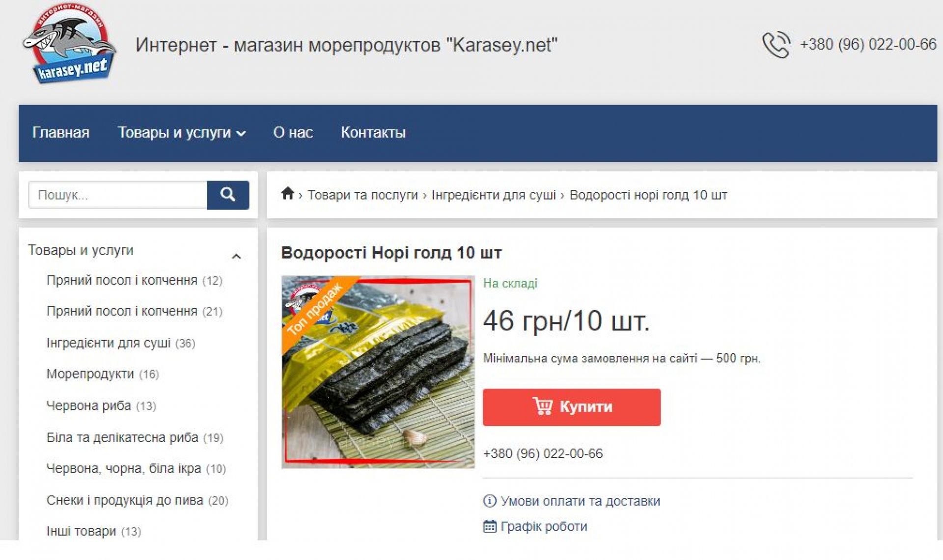The height and width of the screenshot is (560, 943).
Task: Open the Контакты menu item
Action: 373,133
